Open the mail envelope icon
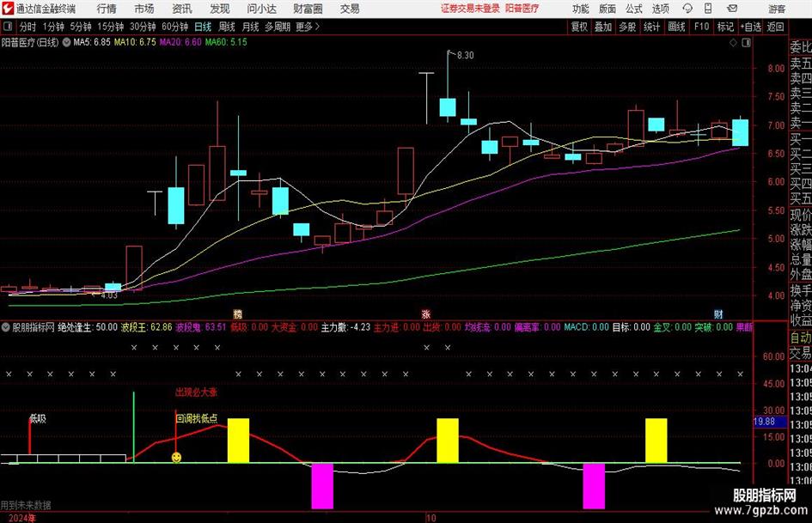 tap(732, 9)
